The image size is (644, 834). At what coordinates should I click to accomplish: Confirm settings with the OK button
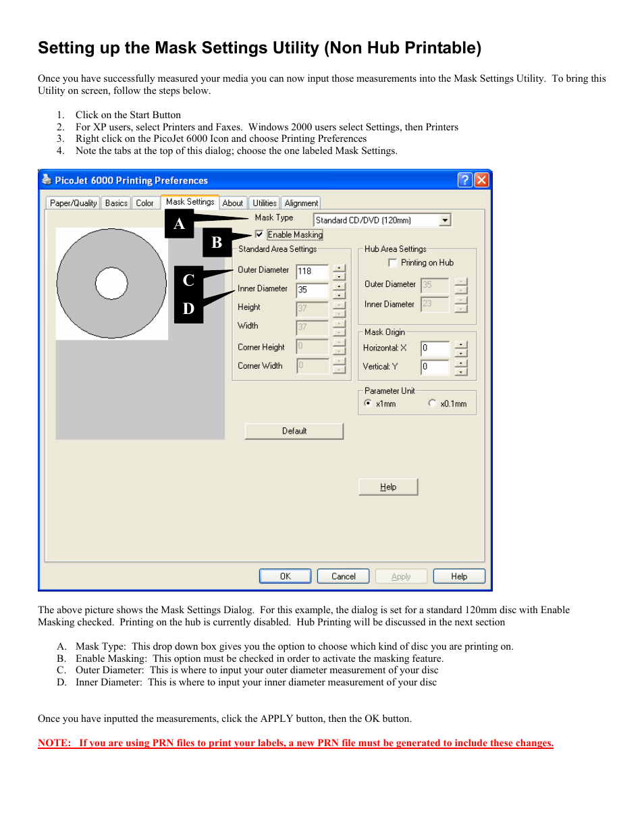click(x=286, y=576)
